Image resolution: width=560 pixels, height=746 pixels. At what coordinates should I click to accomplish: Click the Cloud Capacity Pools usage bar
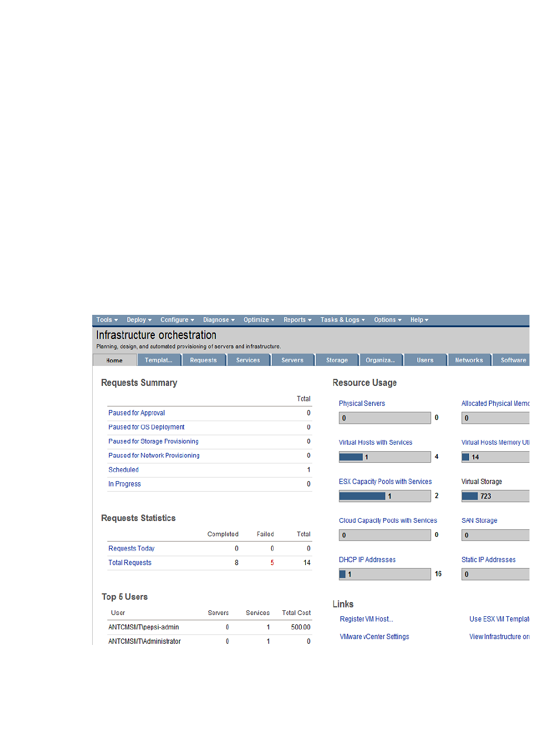point(385,535)
